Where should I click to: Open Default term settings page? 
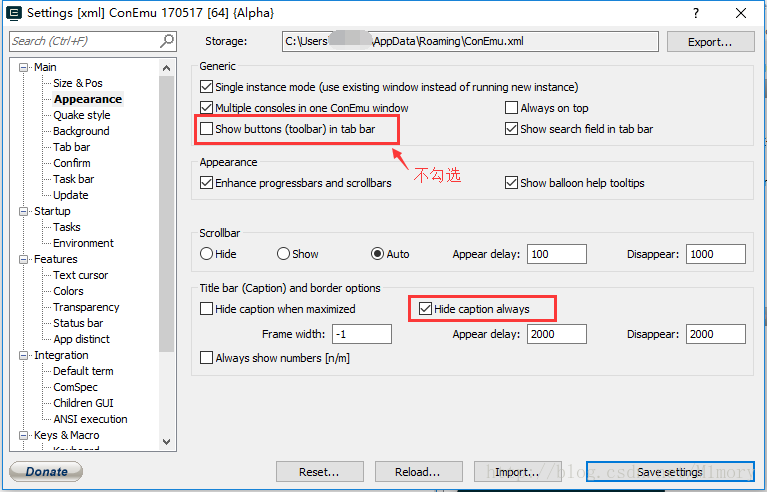(x=83, y=371)
